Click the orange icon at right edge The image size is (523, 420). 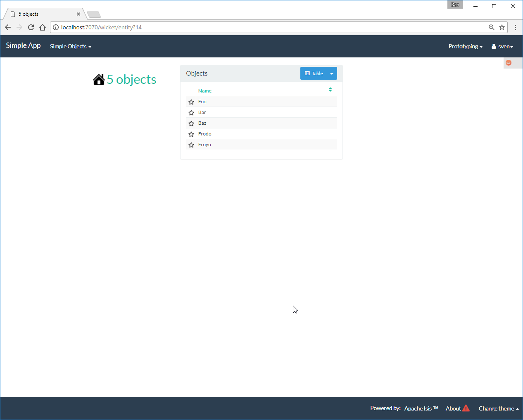(509, 63)
